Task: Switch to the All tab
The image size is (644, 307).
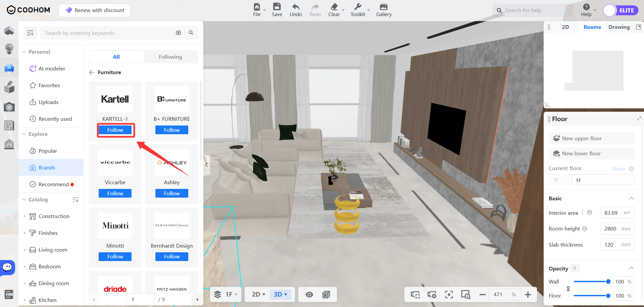Action: pyautogui.click(x=116, y=57)
